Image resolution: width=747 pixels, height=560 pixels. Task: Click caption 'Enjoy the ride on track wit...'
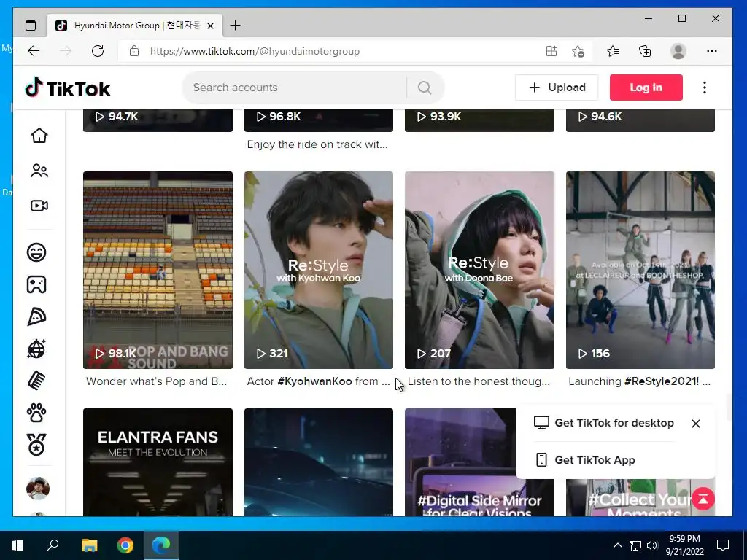point(317,144)
